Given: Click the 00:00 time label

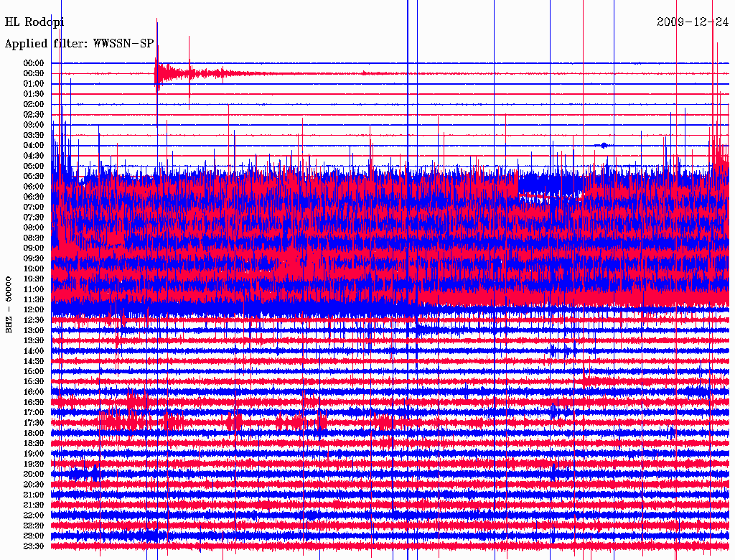Looking at the screenshot, I should pyautogui.click(x=34, y=63).
